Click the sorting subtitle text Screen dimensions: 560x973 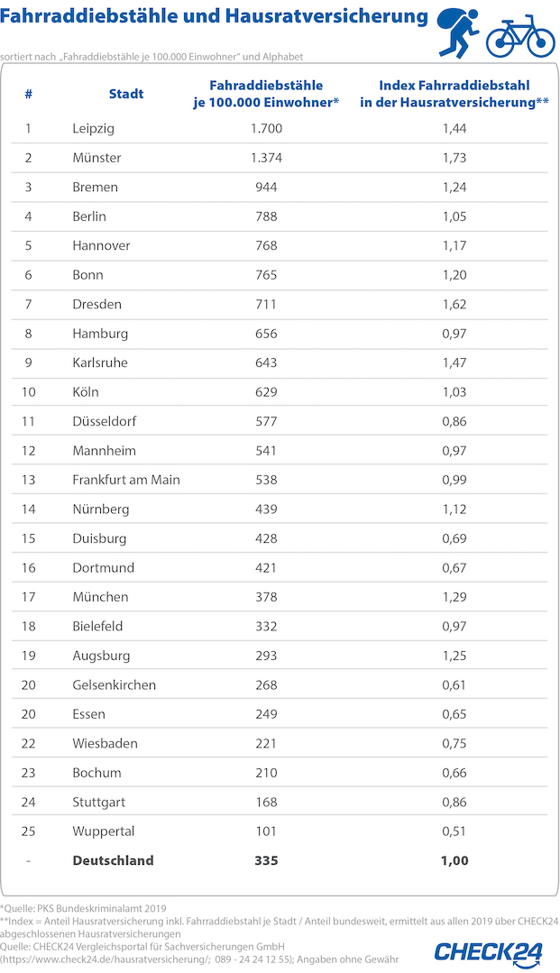(x=151, y=56)
